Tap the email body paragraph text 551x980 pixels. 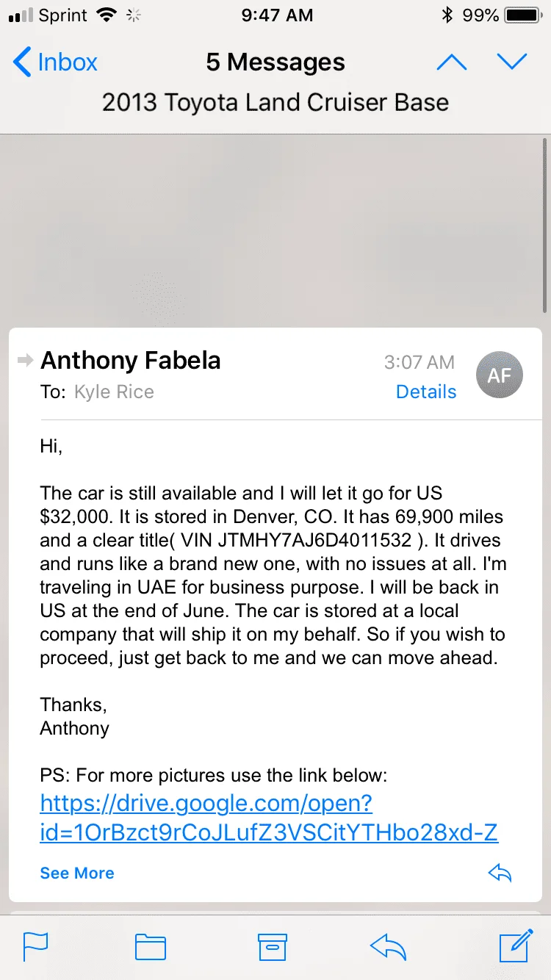click(273, 575)
